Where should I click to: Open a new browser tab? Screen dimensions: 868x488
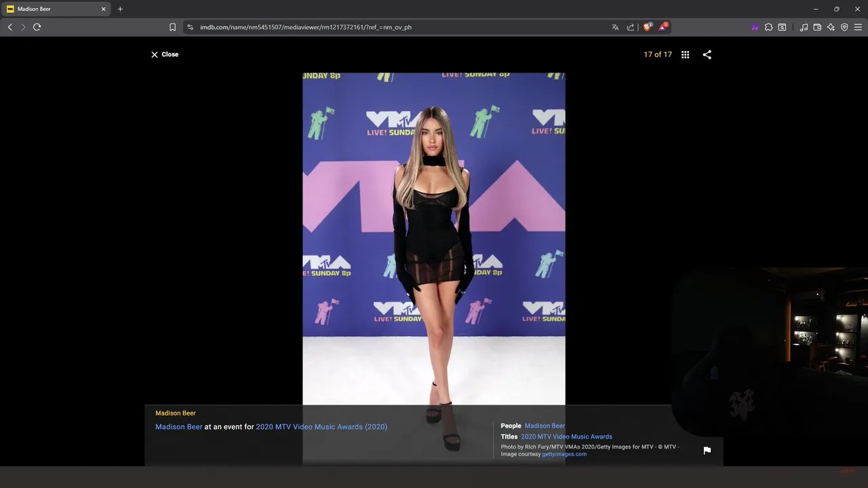[120, 9]
